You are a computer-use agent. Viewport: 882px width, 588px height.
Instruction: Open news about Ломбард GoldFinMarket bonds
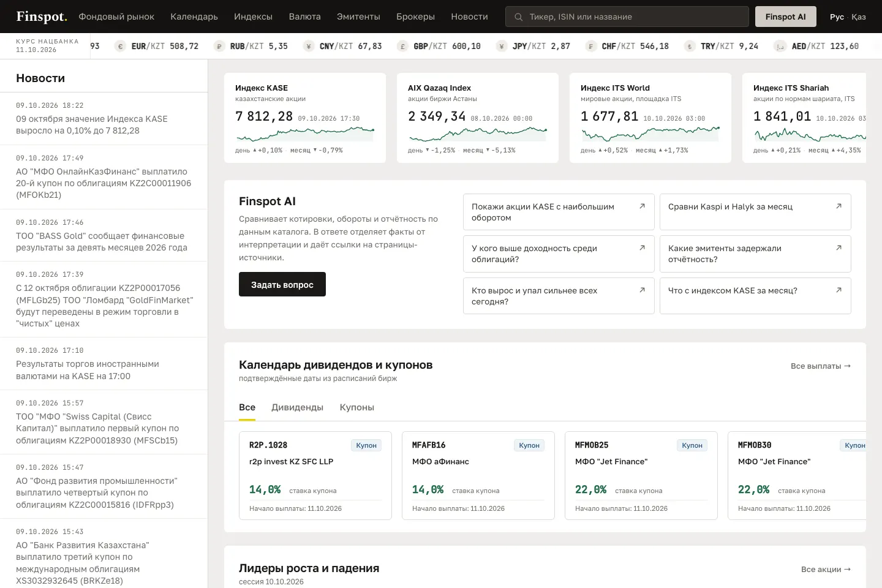point(104,300)
